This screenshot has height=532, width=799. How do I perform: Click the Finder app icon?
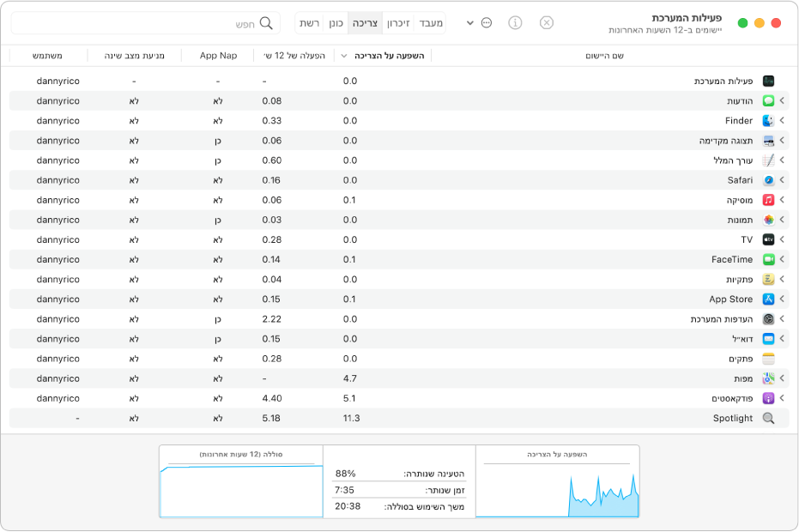click(x=768, y=121)
